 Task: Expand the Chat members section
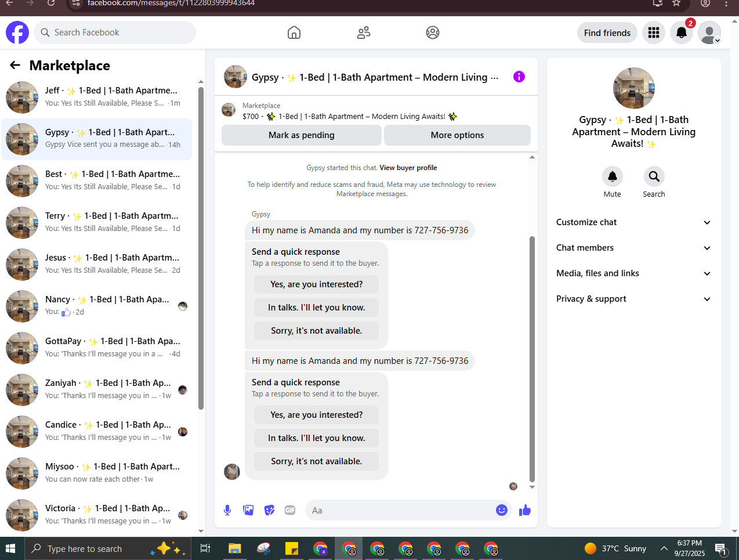(x=633, y=248)
